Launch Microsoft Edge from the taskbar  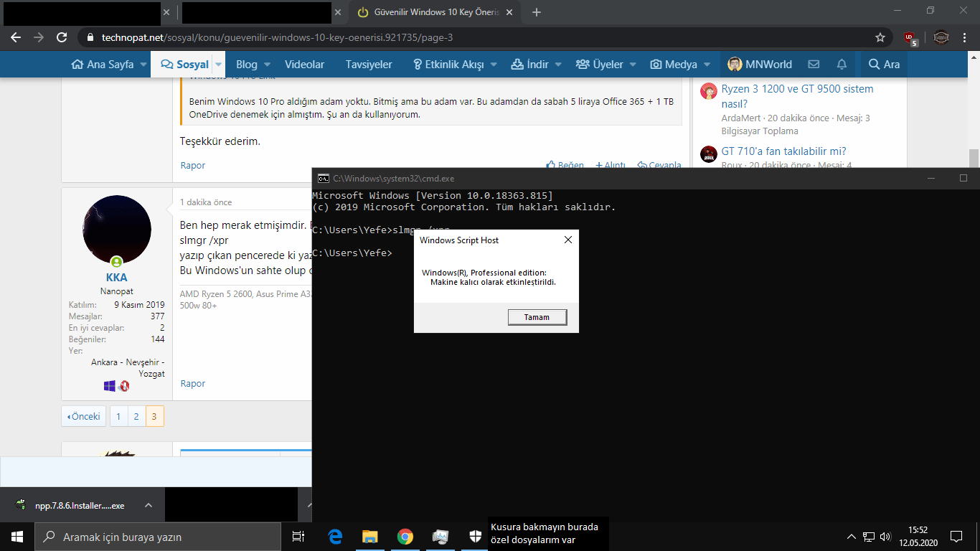335,536
